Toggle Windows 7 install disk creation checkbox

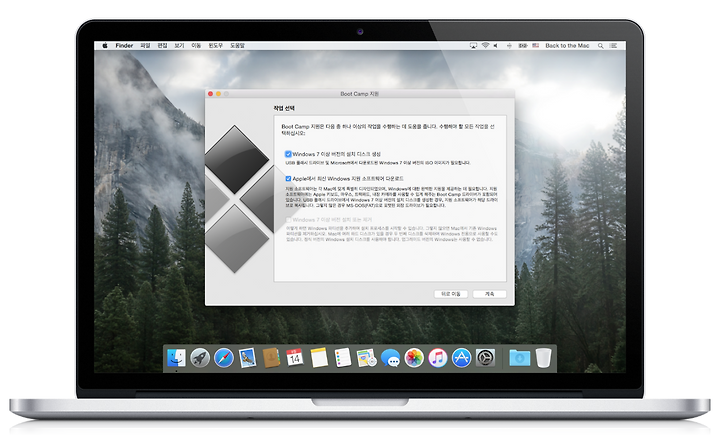(288, 154)
